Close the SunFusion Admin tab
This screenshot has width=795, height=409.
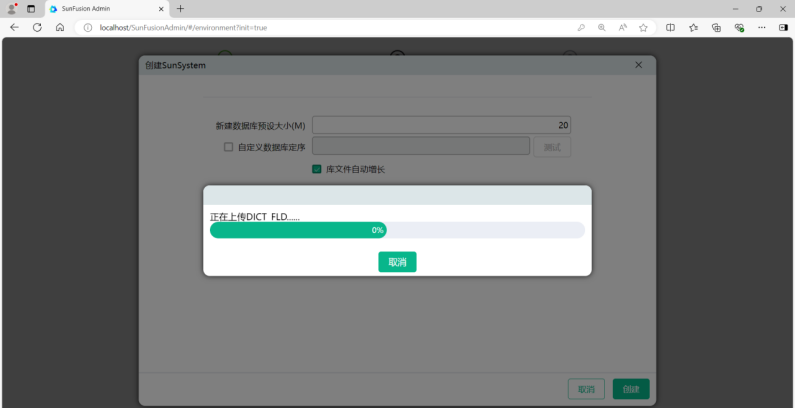pyautogui.click(x=161, y=9)
